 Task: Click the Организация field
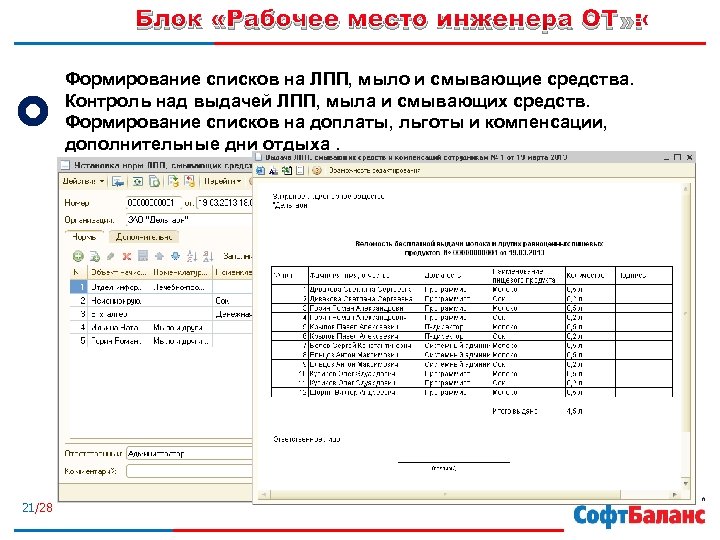(x=189, y=220)
